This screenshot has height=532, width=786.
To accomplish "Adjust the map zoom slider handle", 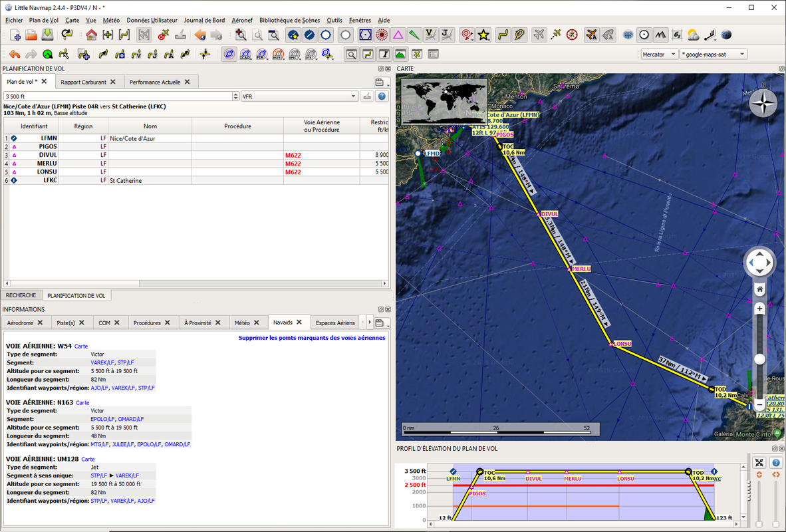I will point(760,359).
